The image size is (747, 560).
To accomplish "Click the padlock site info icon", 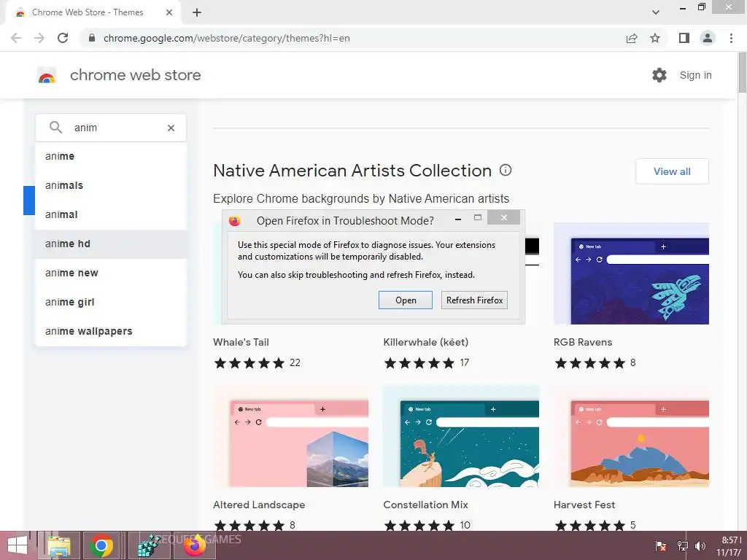I will (92, 38).
